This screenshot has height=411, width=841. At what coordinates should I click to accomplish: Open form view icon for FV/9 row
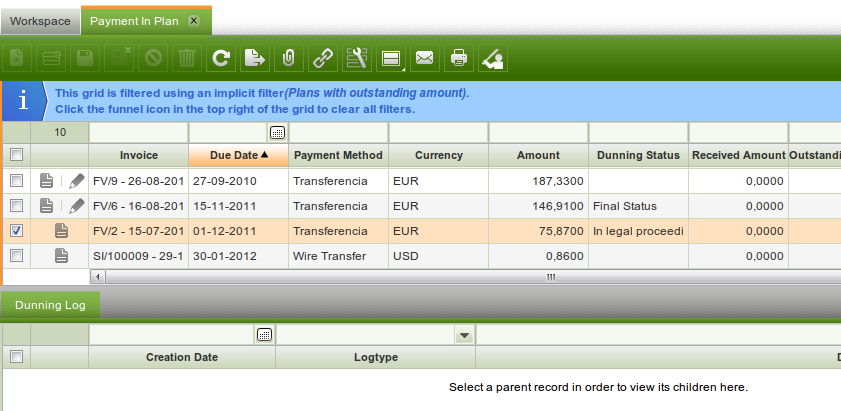pyautogui.click(x=47, y=181)
